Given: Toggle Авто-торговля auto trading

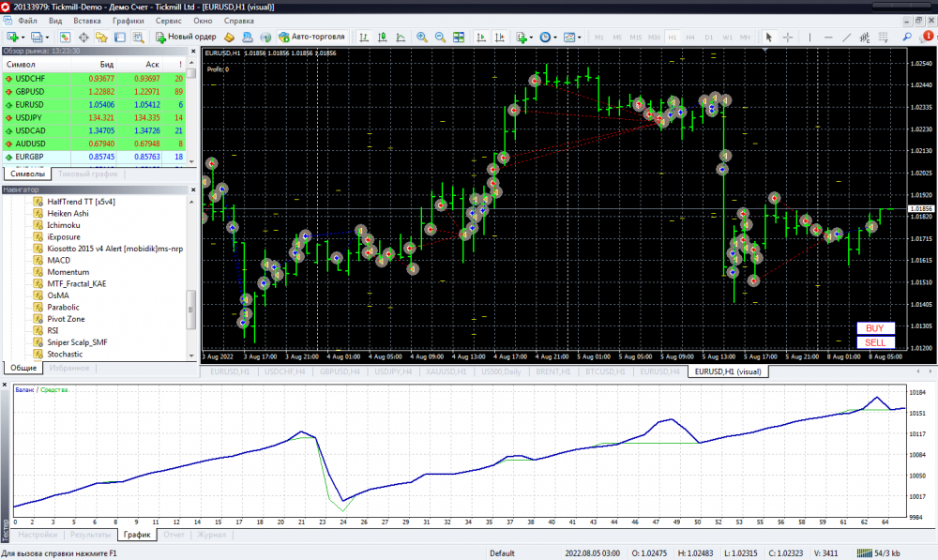Looking at the screenshot, I should (x=311, y=38).
